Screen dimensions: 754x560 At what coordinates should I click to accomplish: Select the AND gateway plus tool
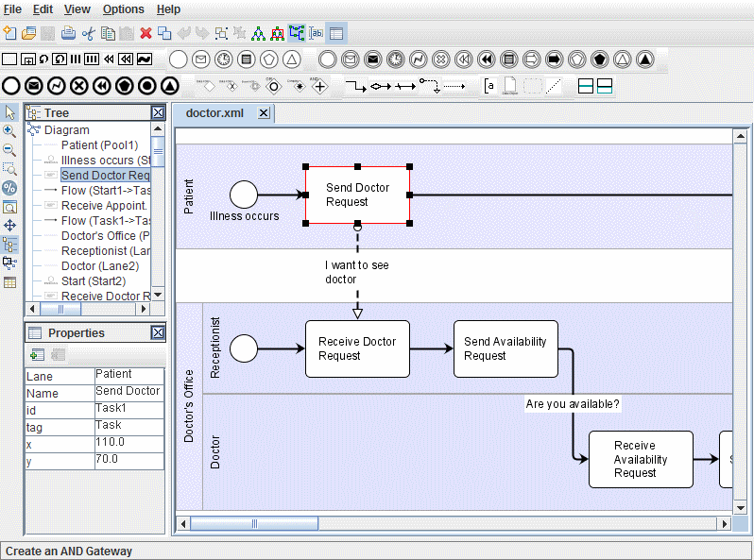319,86
